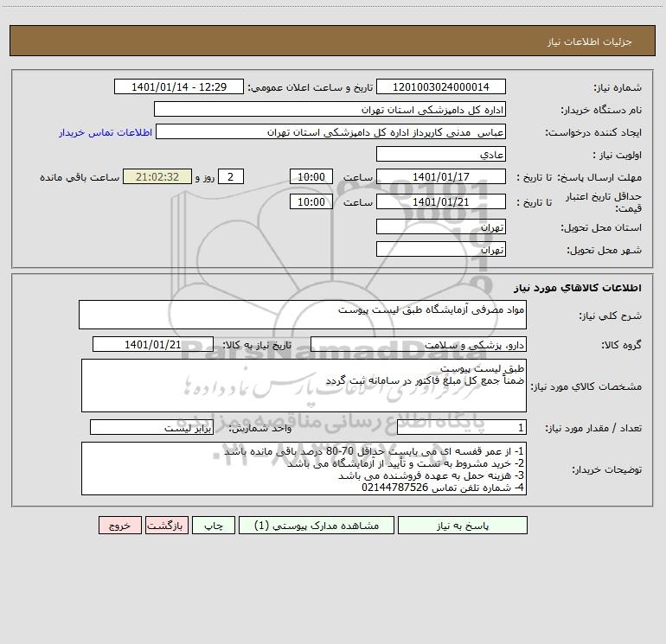Viewport: 666px width, 644px height.
Task: Click buyer notes text area with phone number
Action: coord(304,469)
